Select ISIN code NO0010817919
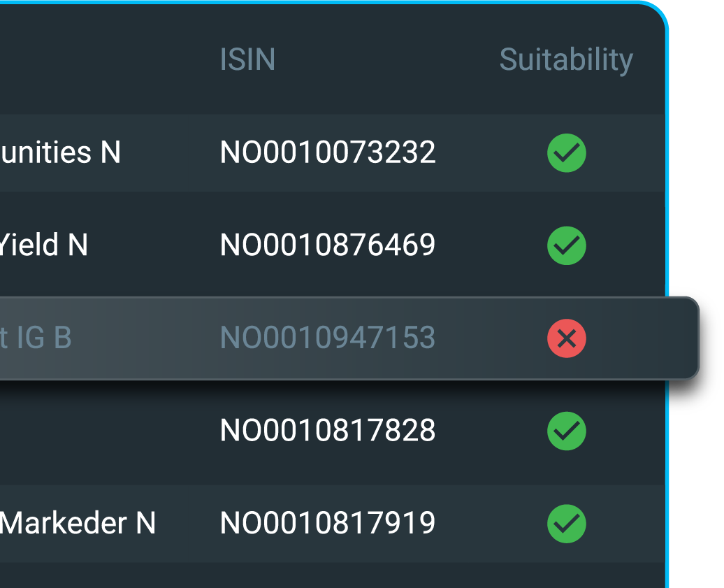This screenshot has height=588, width=724. coord(327,523)
